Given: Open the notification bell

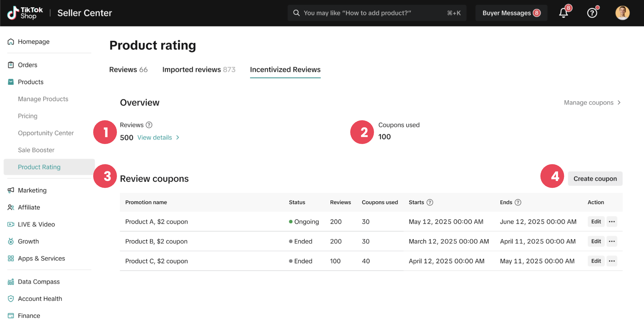Looking at the screenshot, I should (563, 13).
